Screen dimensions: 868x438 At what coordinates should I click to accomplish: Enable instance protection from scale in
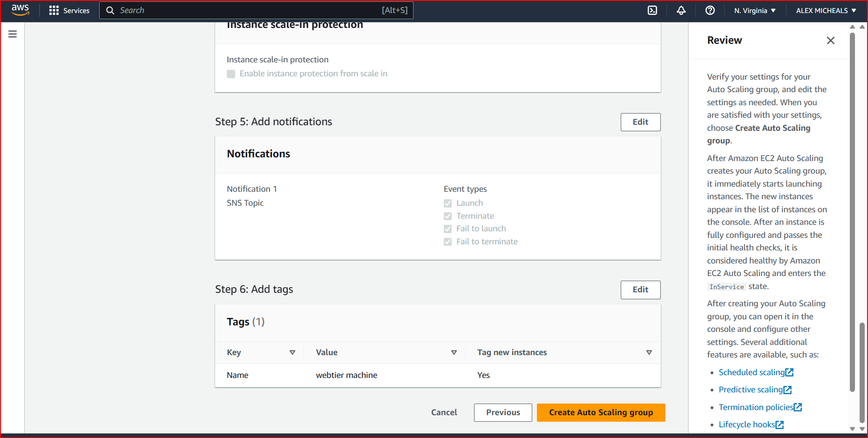(x=231, y=74)
